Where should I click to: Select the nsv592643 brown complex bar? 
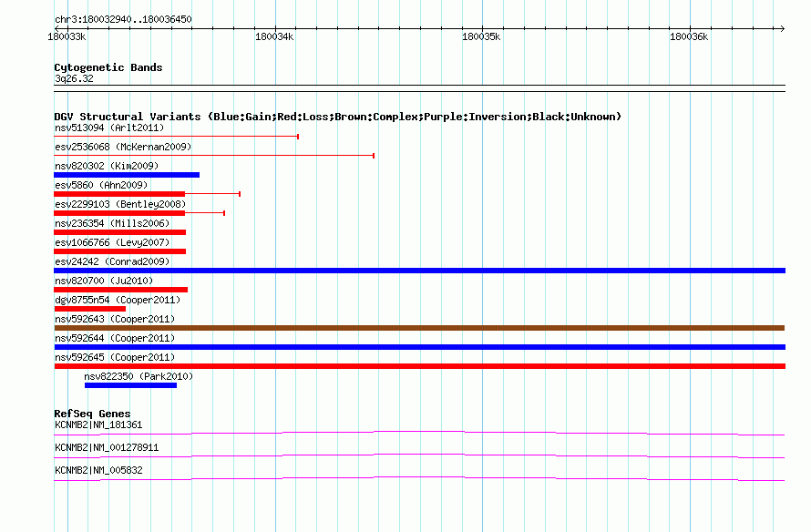[x=419, y=328]
